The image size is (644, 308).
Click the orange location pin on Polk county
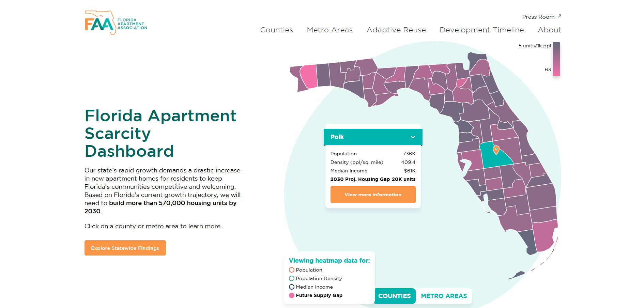click(496, 150)
